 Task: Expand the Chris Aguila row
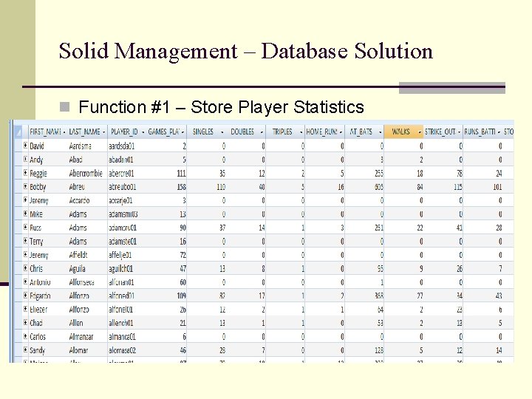point(25,268)
